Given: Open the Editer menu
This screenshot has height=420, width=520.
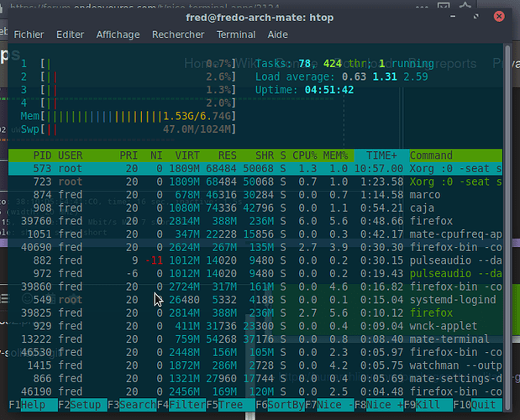Looking at the screenshot, I should coord(71,34).
